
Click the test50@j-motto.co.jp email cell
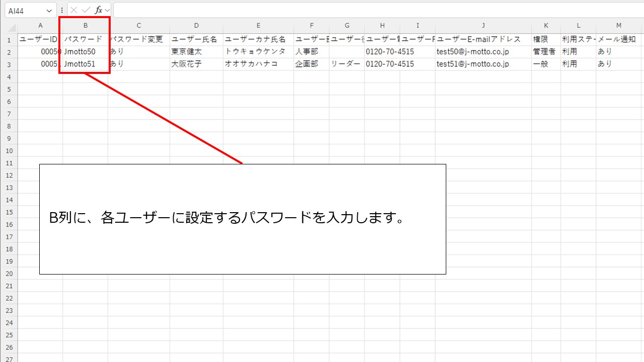tap(484, 52)
